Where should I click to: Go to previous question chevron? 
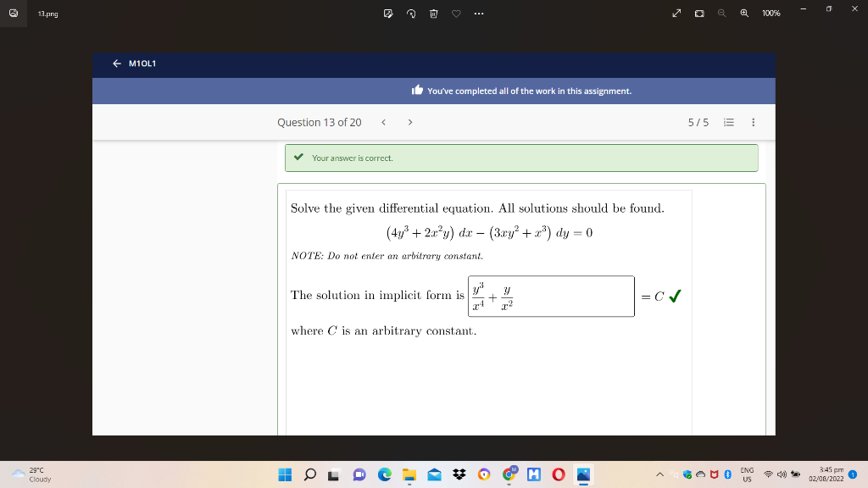(x=384, y=122)
